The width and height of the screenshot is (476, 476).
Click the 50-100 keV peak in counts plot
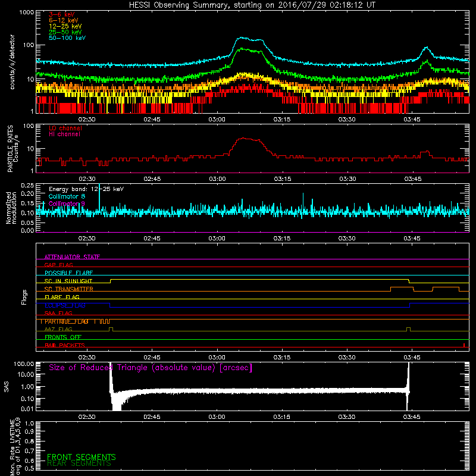pos(242,37)
